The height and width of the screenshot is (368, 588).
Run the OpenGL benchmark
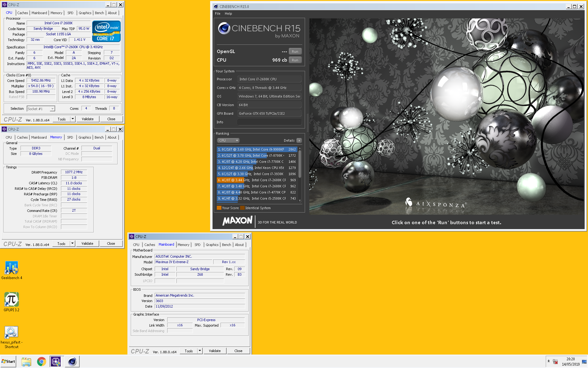[x=295, y=52]
